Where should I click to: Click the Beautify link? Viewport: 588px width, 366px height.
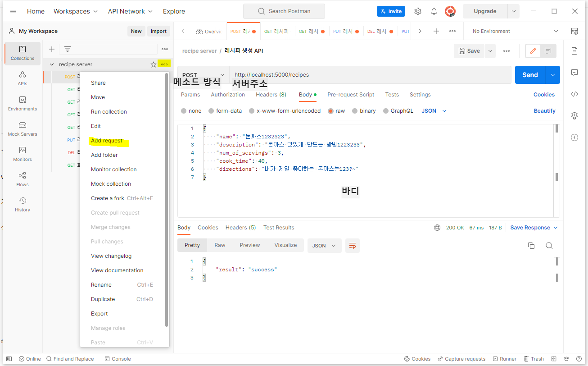pos(545,111)
